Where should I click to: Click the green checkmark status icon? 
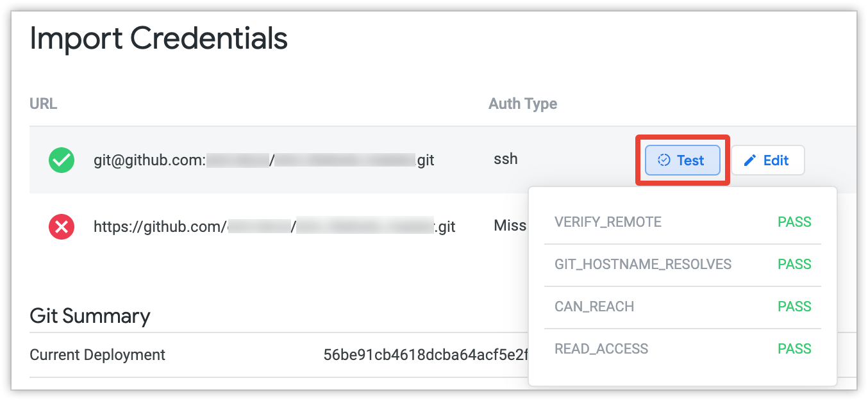point(62,160)
